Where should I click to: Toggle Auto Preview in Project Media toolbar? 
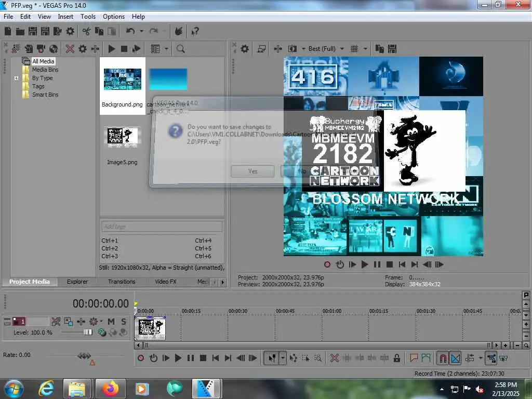point(137,49)
